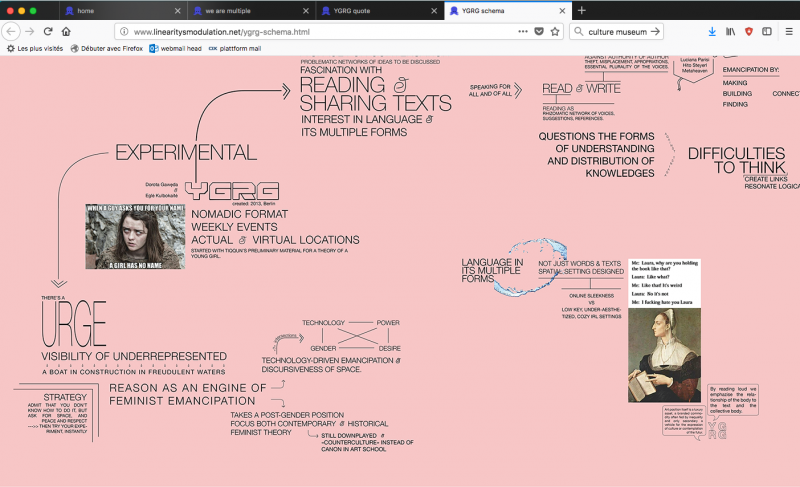Open 'plattform mail' bookmark
This screenshot has height=487, width=800.
click(235, 48)
